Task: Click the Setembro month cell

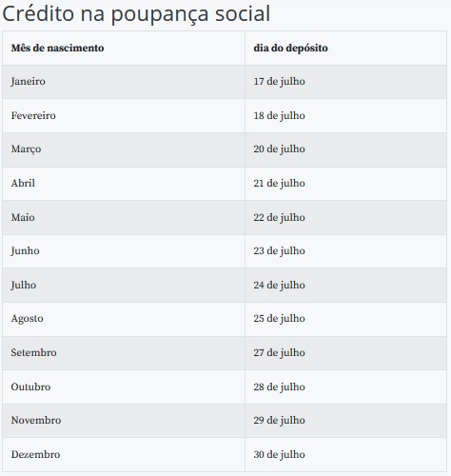Action: [124, 353]
